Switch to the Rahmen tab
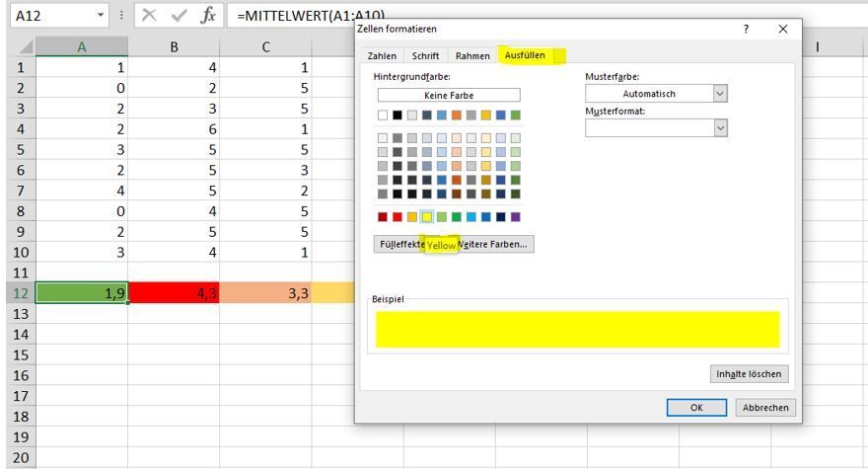The width and height of the screenshot is (868, 469). (472, 56)
